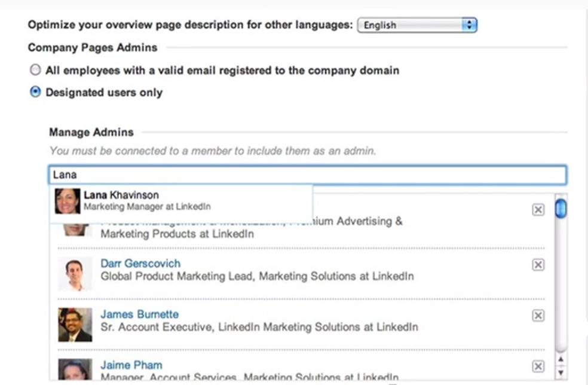This screenshot has height=385, width=588.
Task: Click Lana Khavinson's photo in suggestions
Action: 67,201
